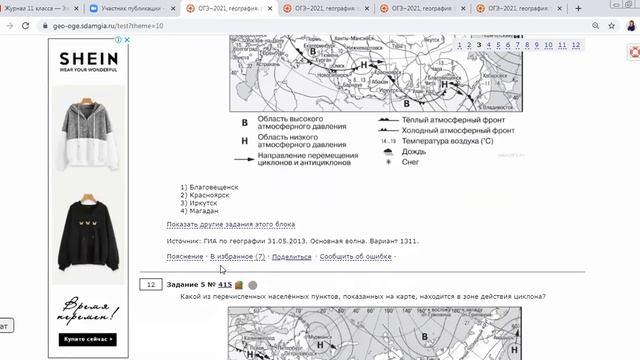Add task to В избранное (7)
The height and width of the screenshot is (360, 640).
[238, 256]
